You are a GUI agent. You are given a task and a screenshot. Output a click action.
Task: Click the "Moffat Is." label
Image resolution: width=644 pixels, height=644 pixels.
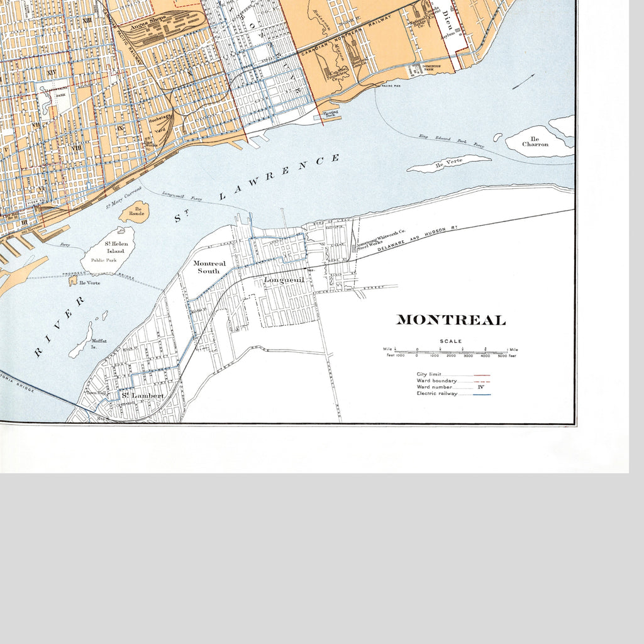(99, 343)
